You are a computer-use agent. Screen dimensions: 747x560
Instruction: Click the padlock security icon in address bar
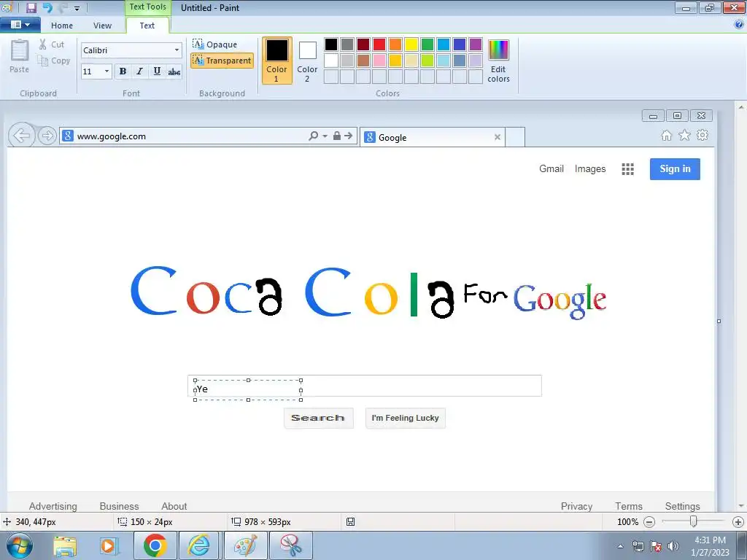pos(337,136)
